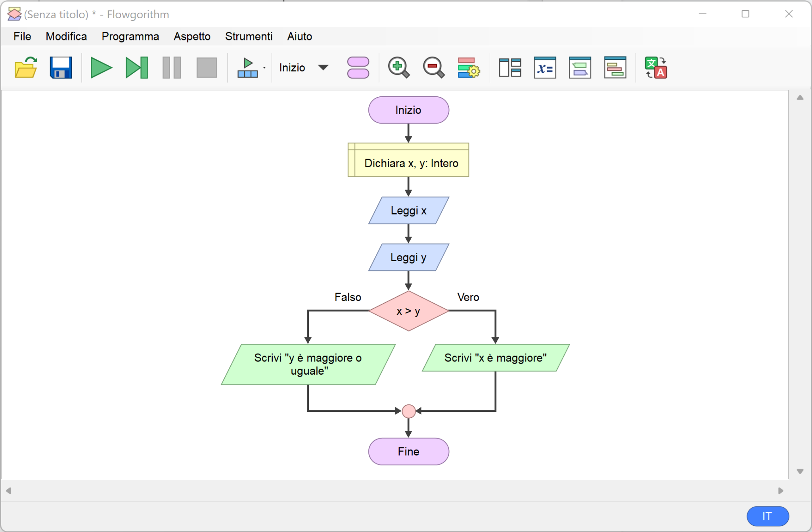Click the Open file folder icon

(26, 67)
